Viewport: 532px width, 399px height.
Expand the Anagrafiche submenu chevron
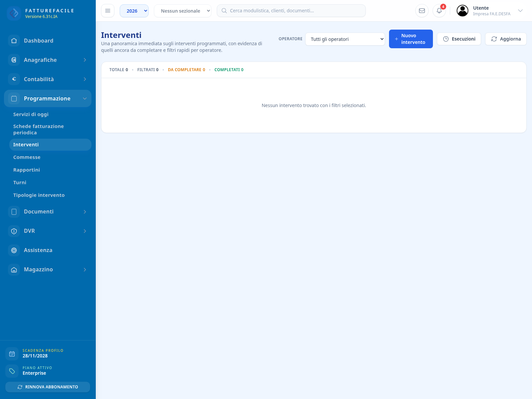85,60
